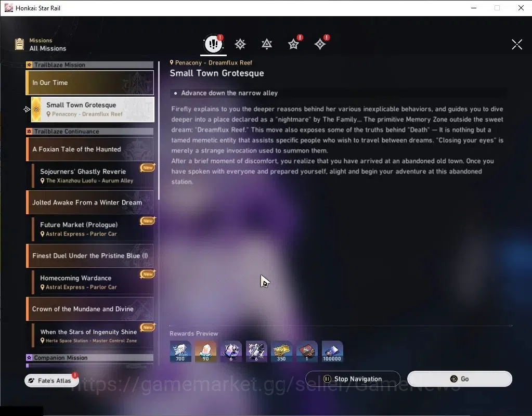The width and height of the screenshot is (532, 416).
Task: Click the Honkai: Star Rail window title icon
Action: (x=8, y=8)
